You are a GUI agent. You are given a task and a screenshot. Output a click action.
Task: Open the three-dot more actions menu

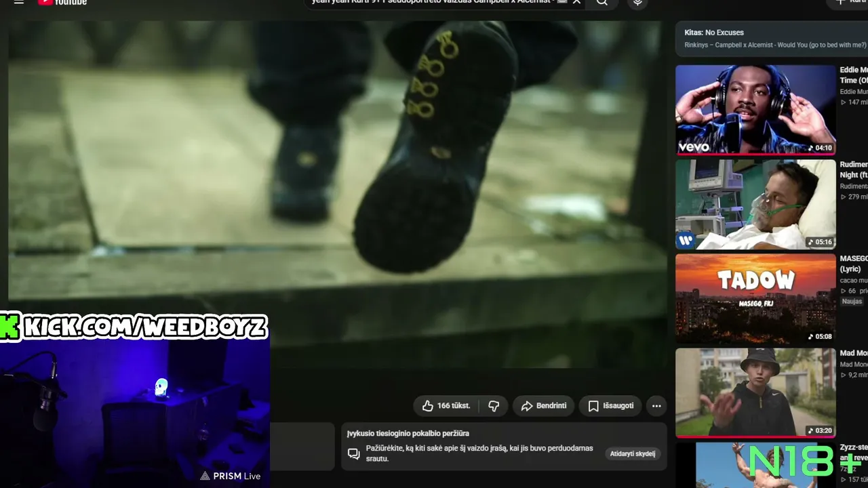[656, 406]
